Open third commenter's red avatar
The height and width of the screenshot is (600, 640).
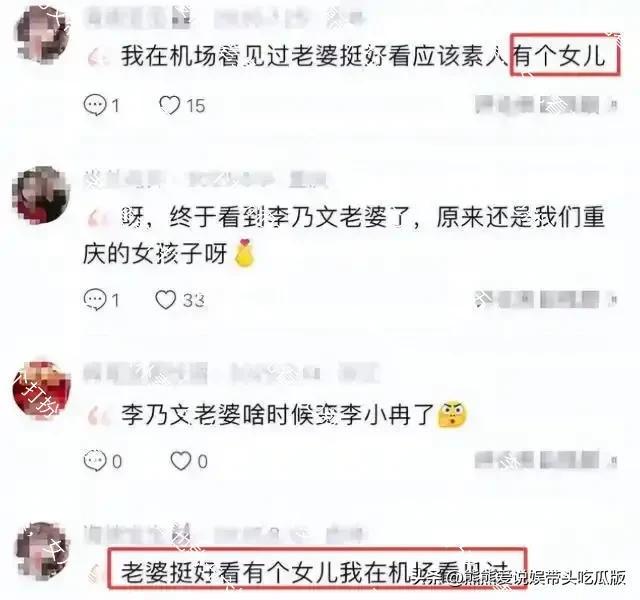point(42,390)
